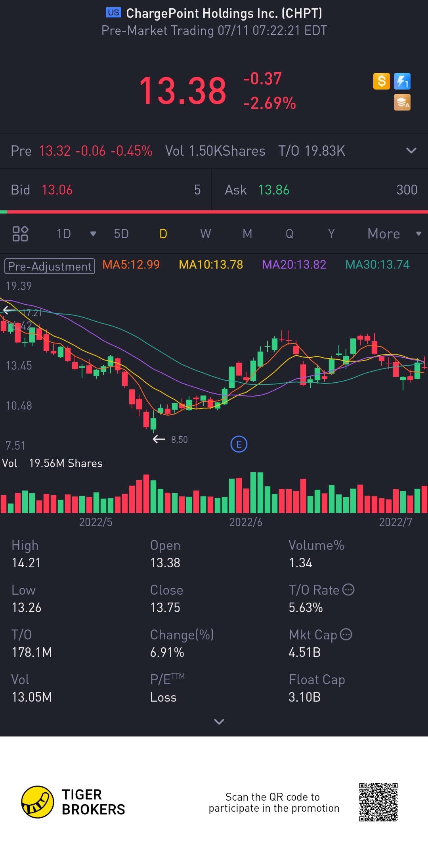This screenshot has width=428, height=868.
Task: Tap the P/E TTM Loss value
Action: 163,697
